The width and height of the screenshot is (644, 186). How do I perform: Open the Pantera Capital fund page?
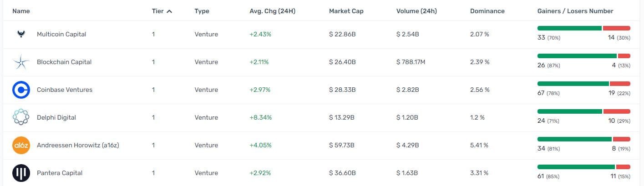[x=60, y=173]
